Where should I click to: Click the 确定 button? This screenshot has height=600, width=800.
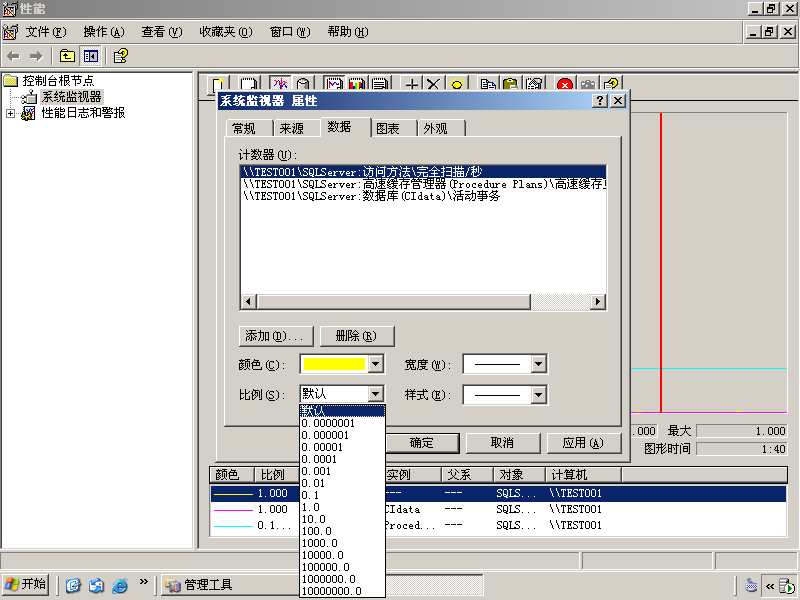tap(422, 443)
